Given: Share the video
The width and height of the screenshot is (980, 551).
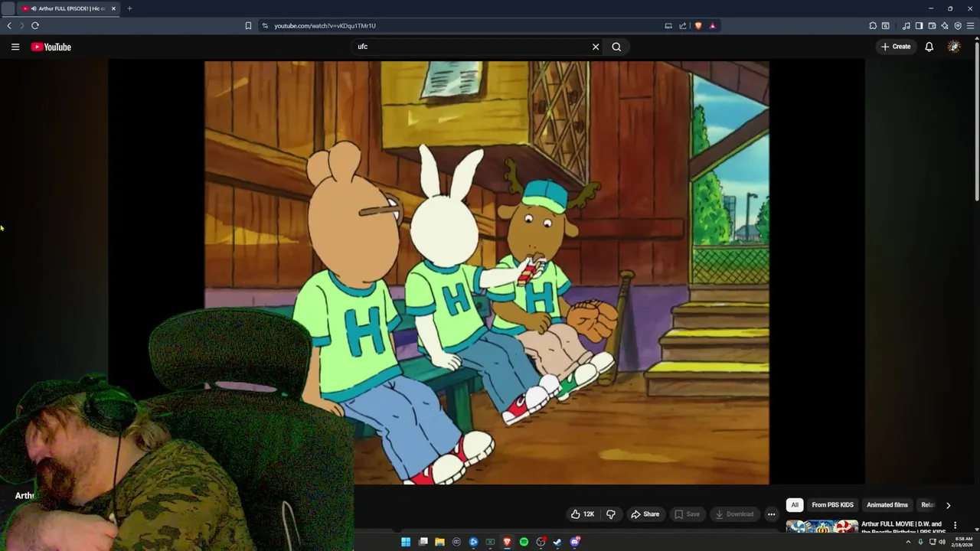Looking at the screenshot, I should 645,514.
